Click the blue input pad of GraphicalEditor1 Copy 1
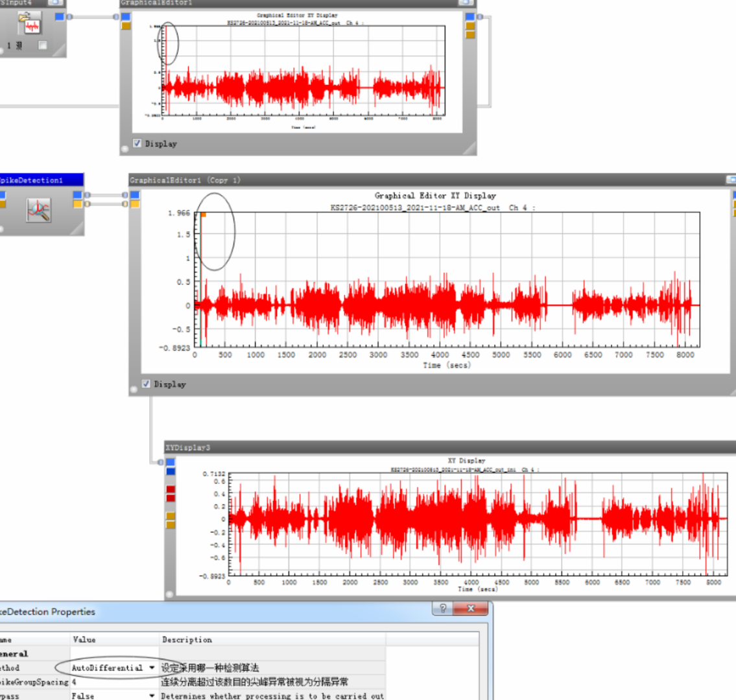Image resolution: width=736 pixels, height=700 pixels. tap(135, 195)
